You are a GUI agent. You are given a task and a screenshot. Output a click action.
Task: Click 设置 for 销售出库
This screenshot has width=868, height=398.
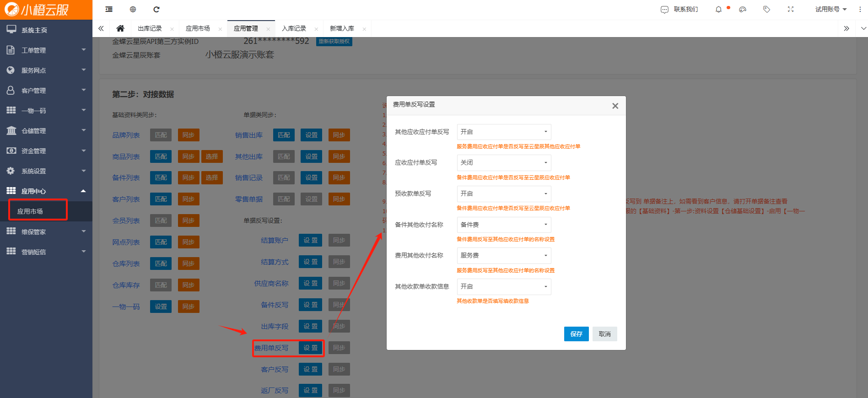312,135
